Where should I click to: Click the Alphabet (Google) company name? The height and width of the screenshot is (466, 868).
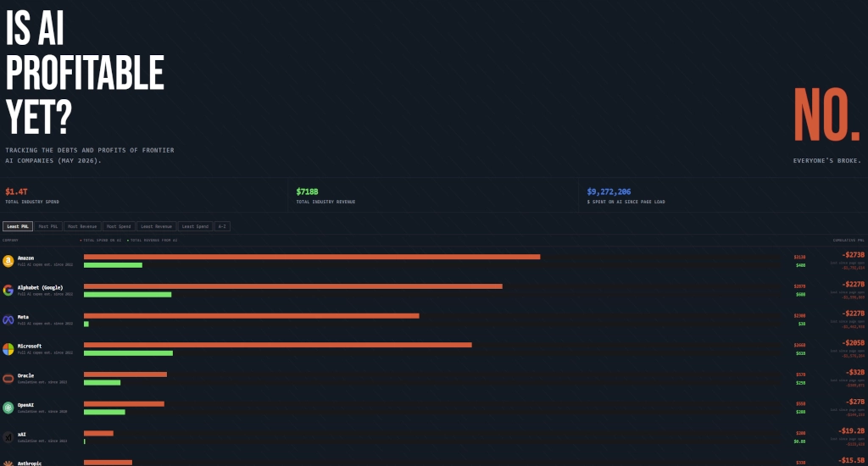pyautogui.click(x=40, y=287)
